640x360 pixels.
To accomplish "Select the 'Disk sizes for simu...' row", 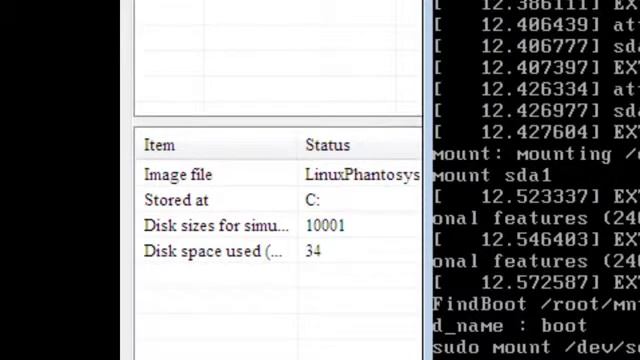I will (279, 225).
